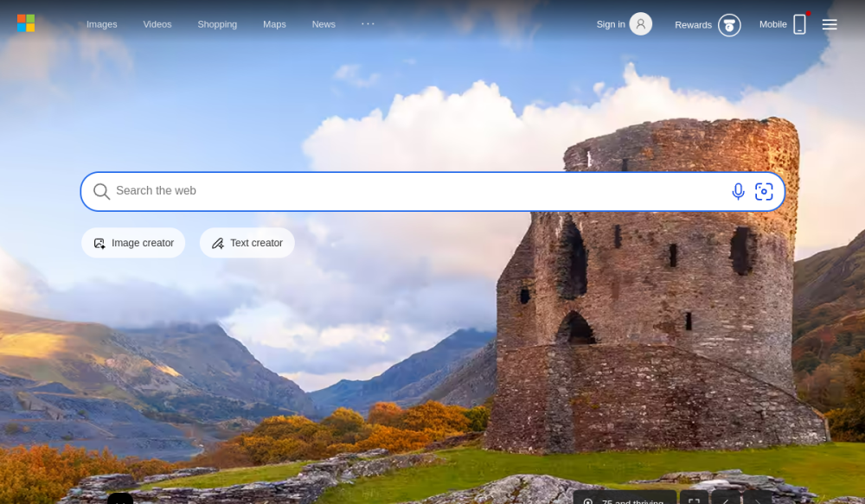Click the Mobile link
This screenshot has width=865, height=504.
tap(772, 24)
